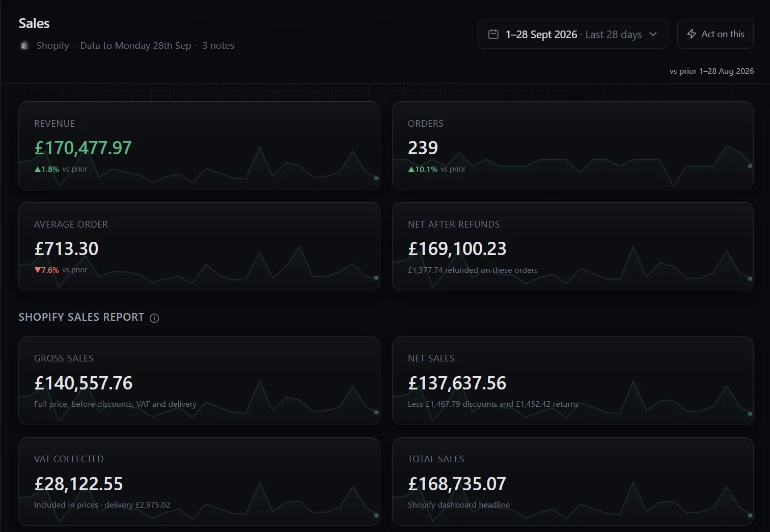Click the Shopify source label
770x532 pixels.
[52, 45]
